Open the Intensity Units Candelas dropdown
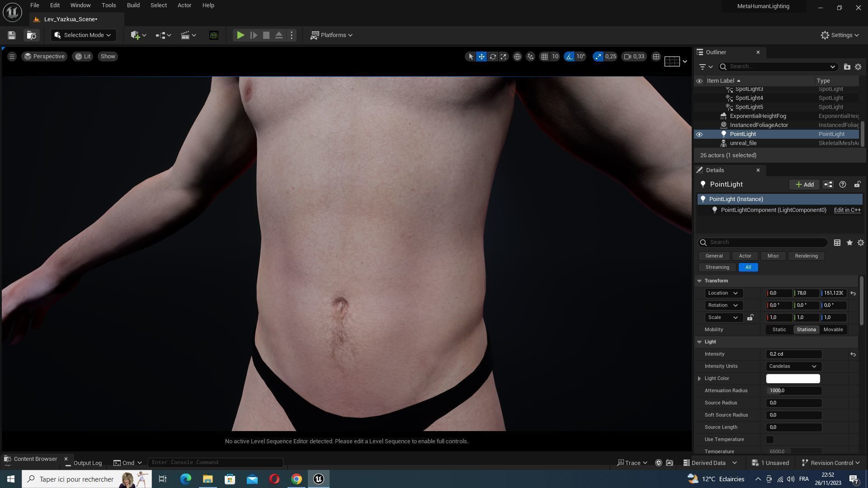868x488 pixels. tap(793, 366)
